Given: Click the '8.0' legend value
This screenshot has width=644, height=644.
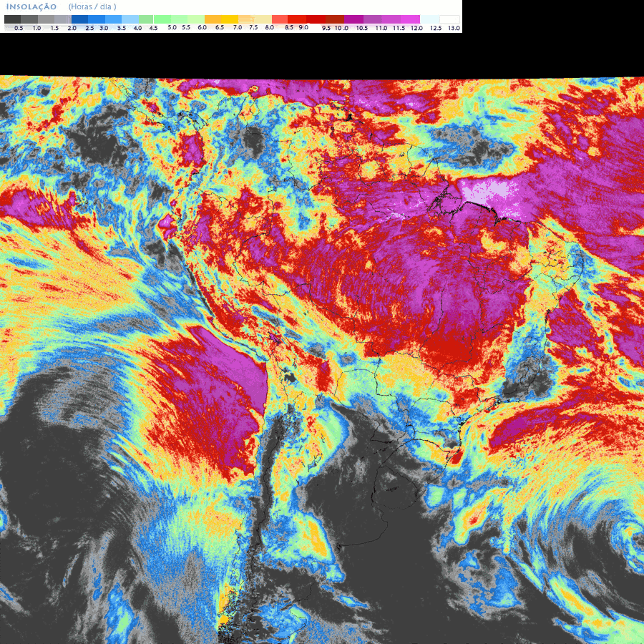Looking at the screenshot, I should 270,27.
